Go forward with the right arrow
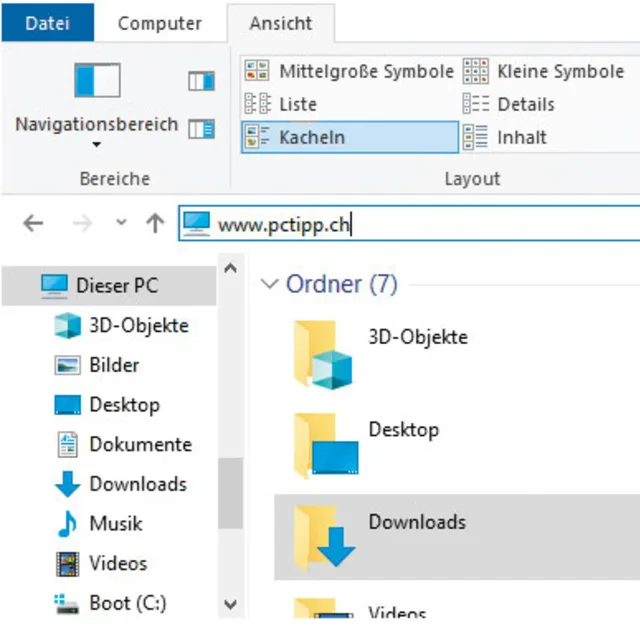Screen dimensions: 640x628 [82, 223]
